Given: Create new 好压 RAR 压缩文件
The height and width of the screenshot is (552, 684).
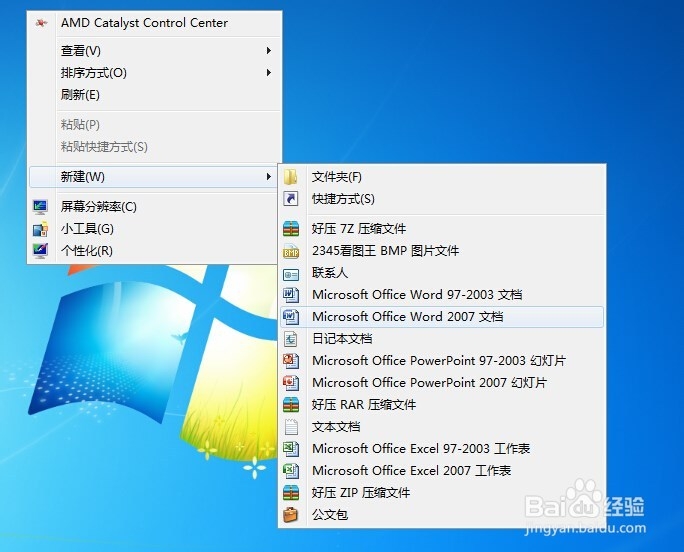Looking at the screenshot, I should click(x=442, y=405).
